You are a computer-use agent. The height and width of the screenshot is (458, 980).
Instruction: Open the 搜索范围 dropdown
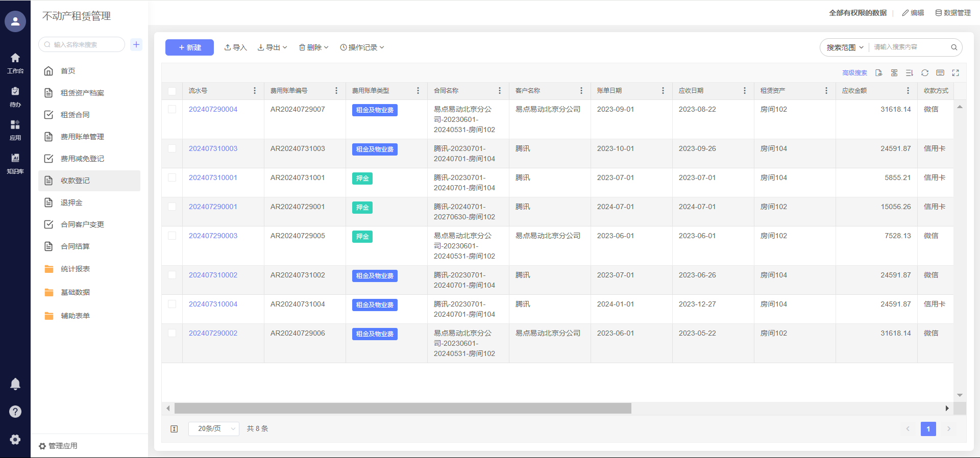tap(845, 47)
